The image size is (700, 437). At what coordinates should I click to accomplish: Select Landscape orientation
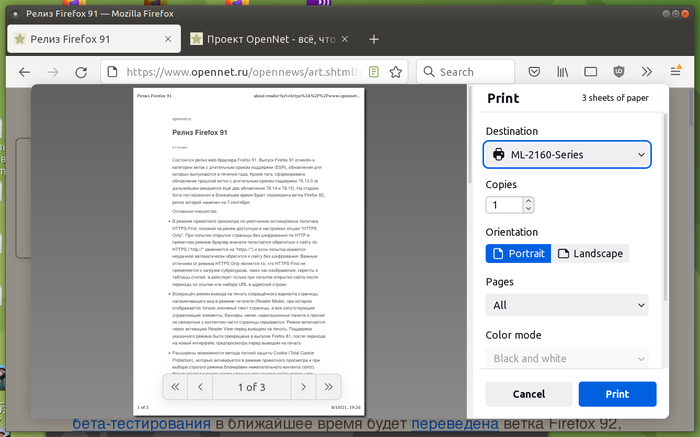(x=590, y=254)
